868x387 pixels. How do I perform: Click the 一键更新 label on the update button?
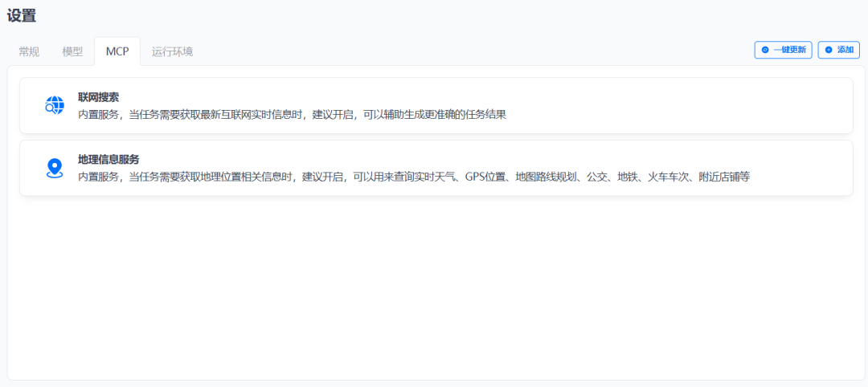(x=789, y=50)
